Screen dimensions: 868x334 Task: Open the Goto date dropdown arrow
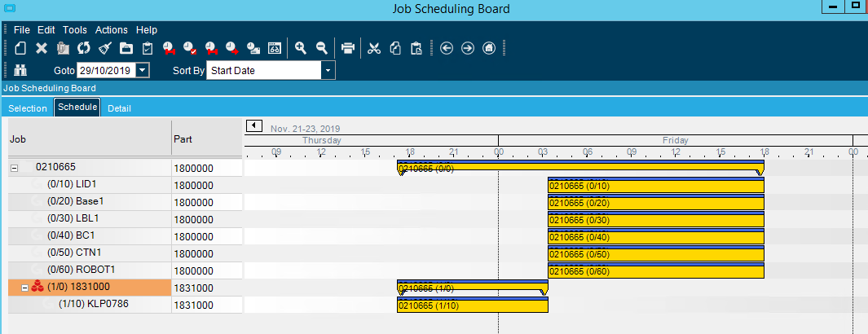point(143,70)
